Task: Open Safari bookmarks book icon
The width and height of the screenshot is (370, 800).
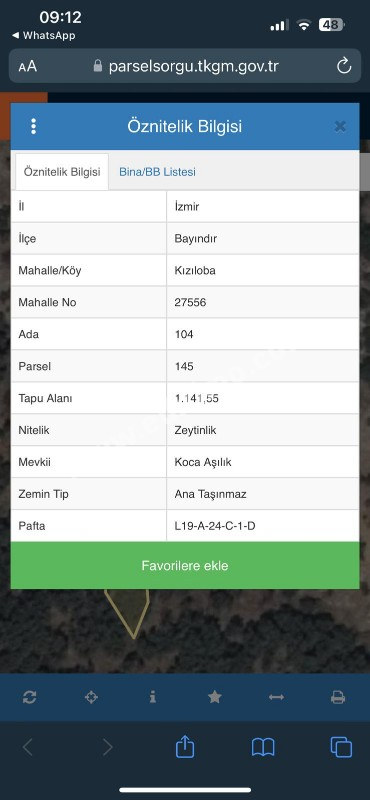Action: [x=263, y=747]
